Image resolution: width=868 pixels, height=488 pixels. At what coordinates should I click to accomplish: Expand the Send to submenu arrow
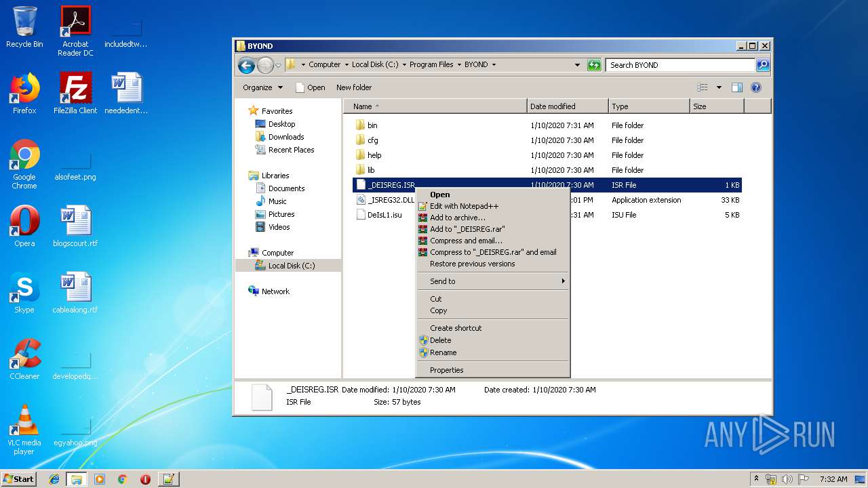pos(563,281)
